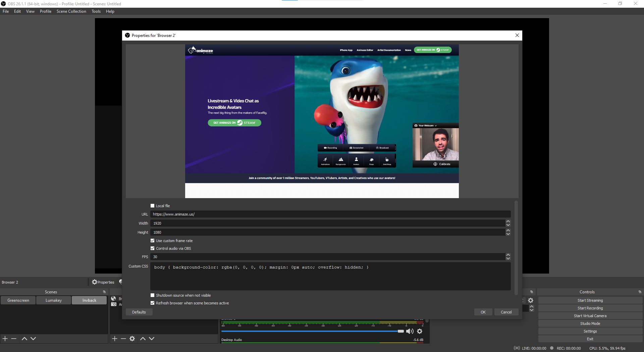
Task: Add a new source with the plus icon
Action: (115, 339)
